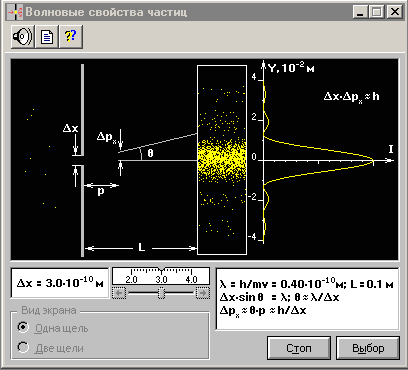
Task: Click the app icon in the title bar
Action: point(15,12)
